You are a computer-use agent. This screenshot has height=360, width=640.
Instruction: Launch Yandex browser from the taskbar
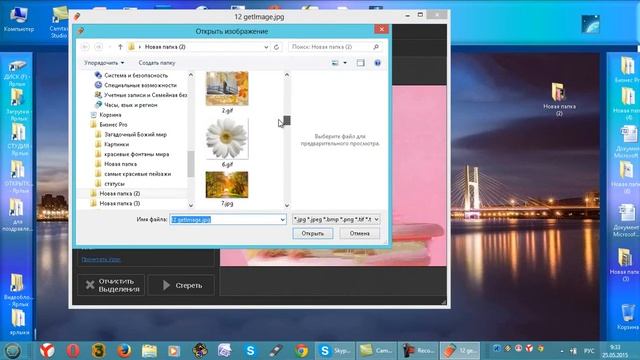[47, 351]
